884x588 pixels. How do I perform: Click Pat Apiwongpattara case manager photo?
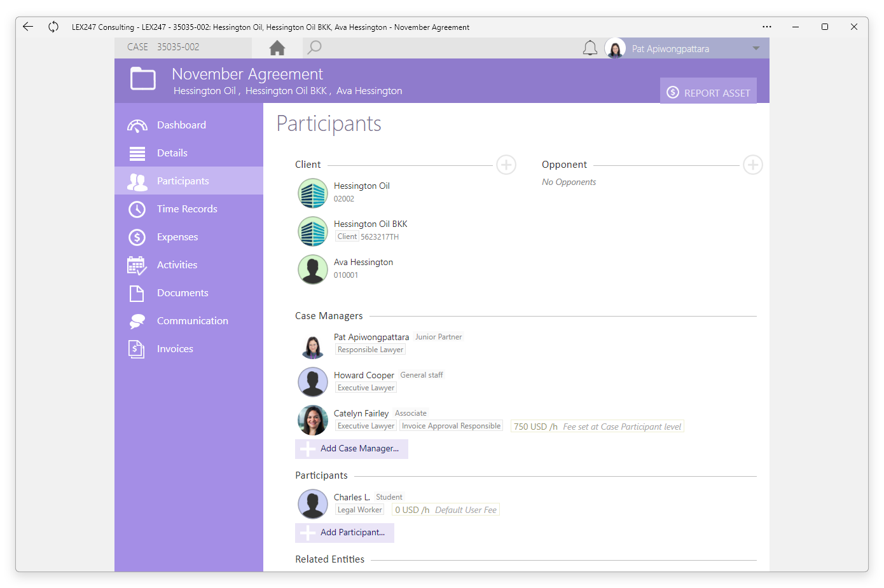pos(313,346)
